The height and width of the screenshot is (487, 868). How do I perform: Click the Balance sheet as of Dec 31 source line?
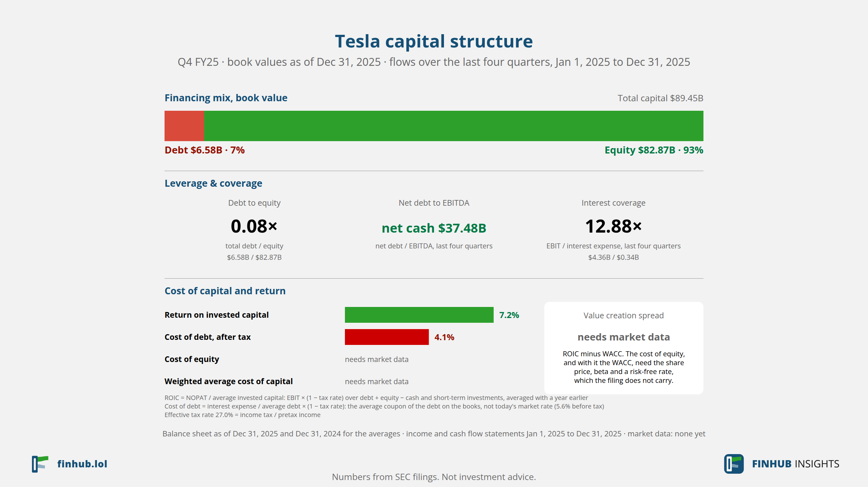[x=434, y=434]
